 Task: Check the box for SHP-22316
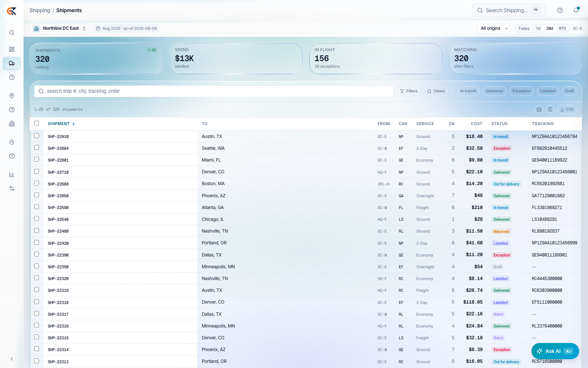[x=36, y=325]
